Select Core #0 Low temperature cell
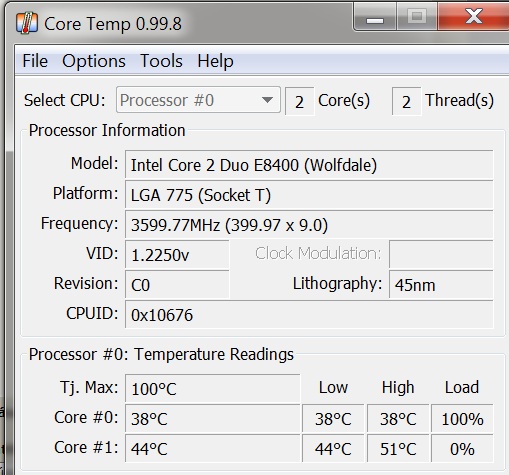Viewport: 509px width, 475px height. (333, 418)
